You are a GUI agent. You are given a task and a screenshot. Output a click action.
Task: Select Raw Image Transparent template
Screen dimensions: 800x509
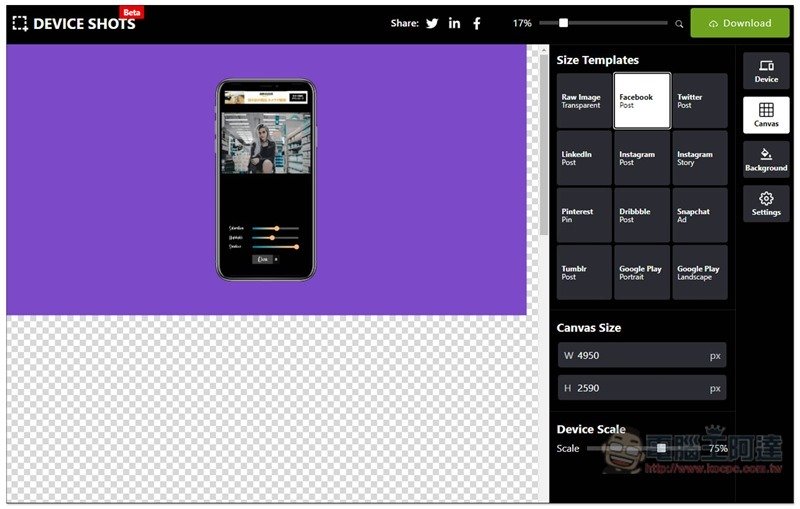[x=584, y=101]
